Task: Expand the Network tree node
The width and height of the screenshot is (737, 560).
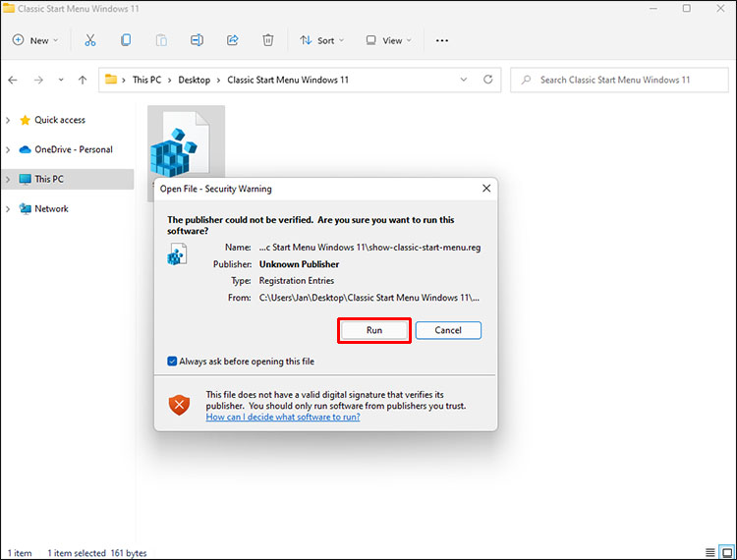Action: pyautogui.click(x=8, y=209)
